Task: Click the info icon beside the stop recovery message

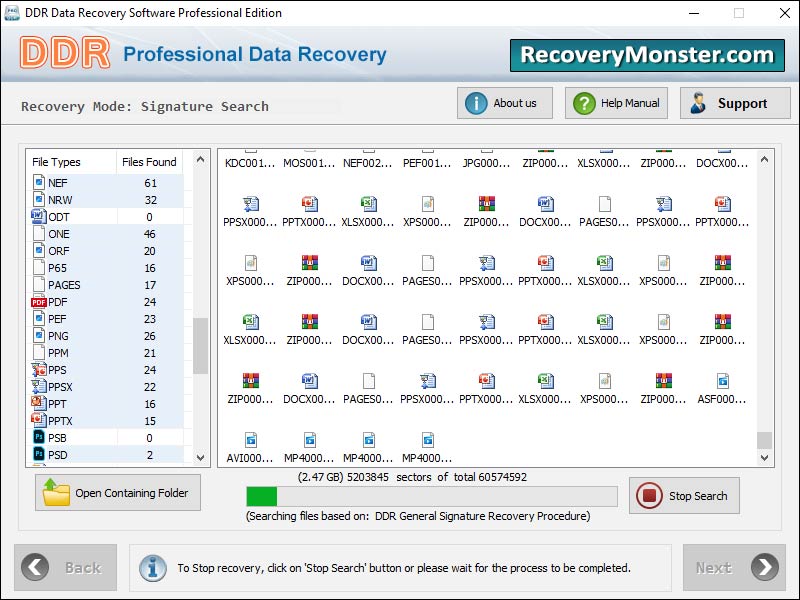Action: [153, 568]
